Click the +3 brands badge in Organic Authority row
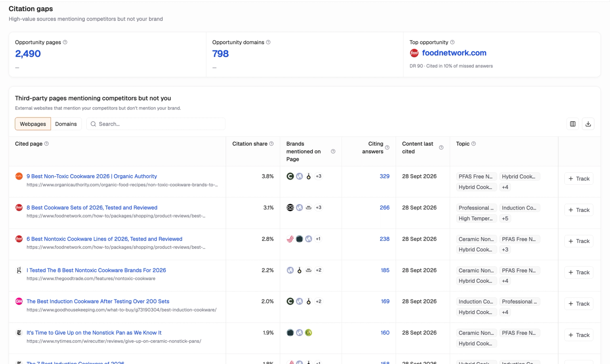Viewport: 610px width, 364px height. (318, 176)
